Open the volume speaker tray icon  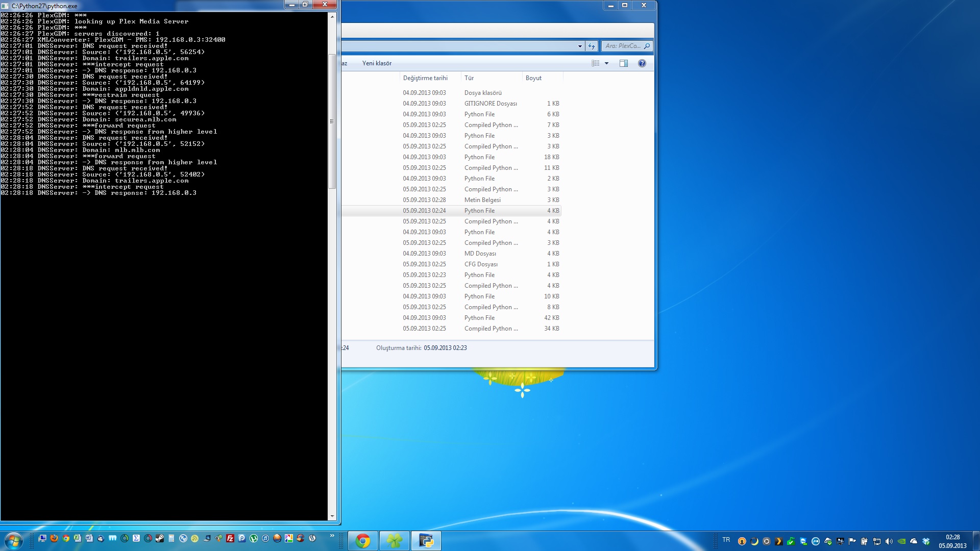point(889,541)
